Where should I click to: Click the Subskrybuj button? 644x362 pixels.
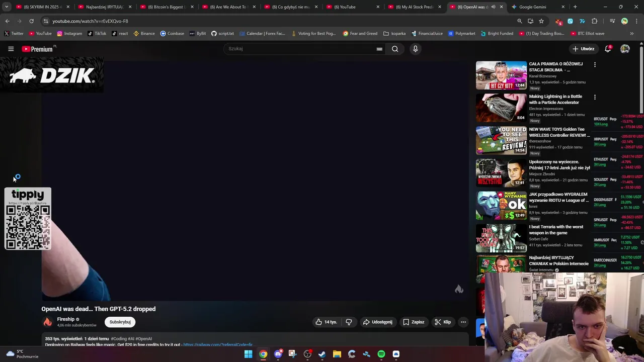120,322
